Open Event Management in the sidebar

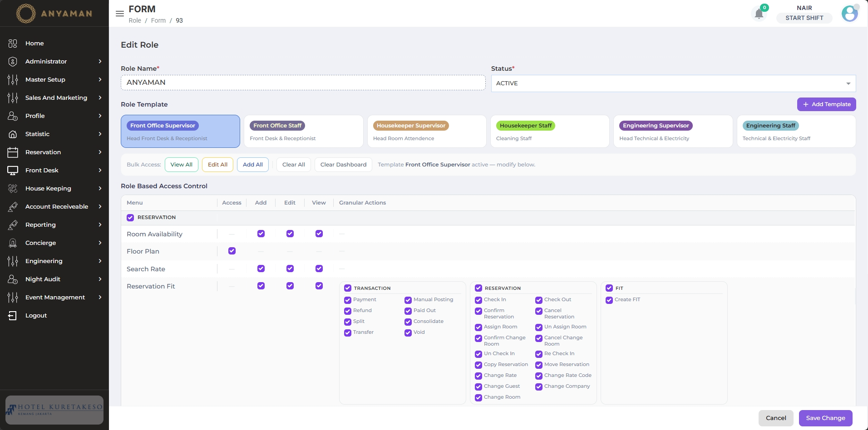pyautogui.click(x=54, y=298)
